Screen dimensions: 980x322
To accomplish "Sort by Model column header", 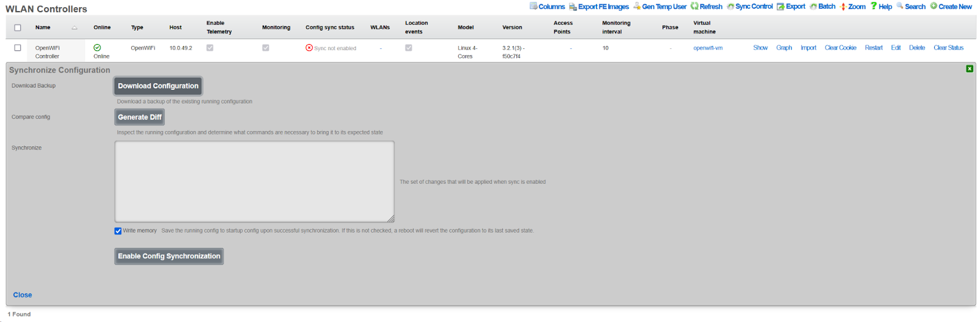I will (x=466, y=28).
